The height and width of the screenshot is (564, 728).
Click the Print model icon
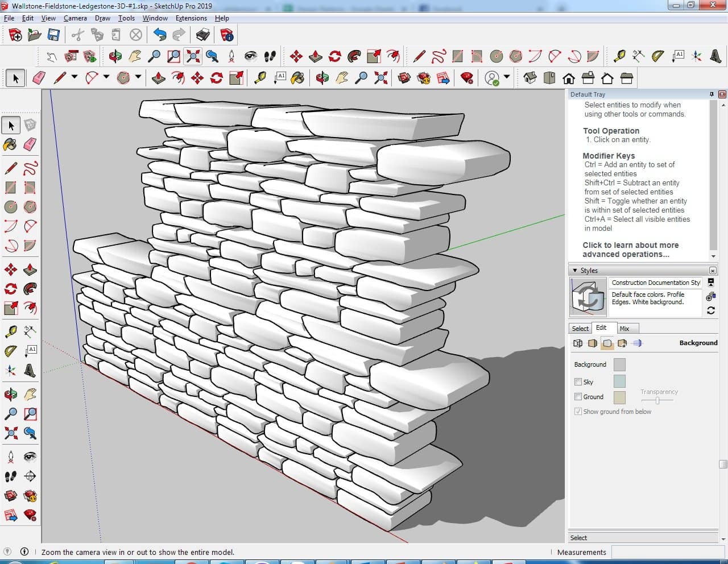202,35
